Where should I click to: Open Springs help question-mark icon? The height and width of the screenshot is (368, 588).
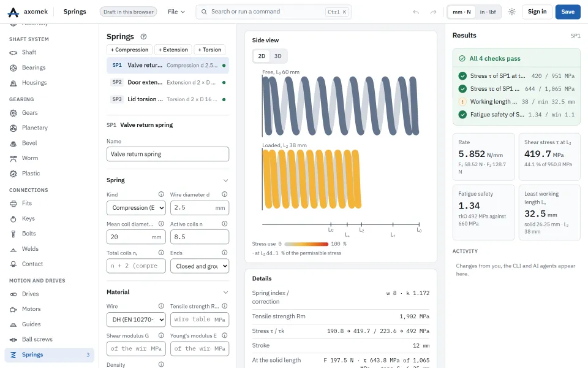pyautogui.click(x=143, y=37)
